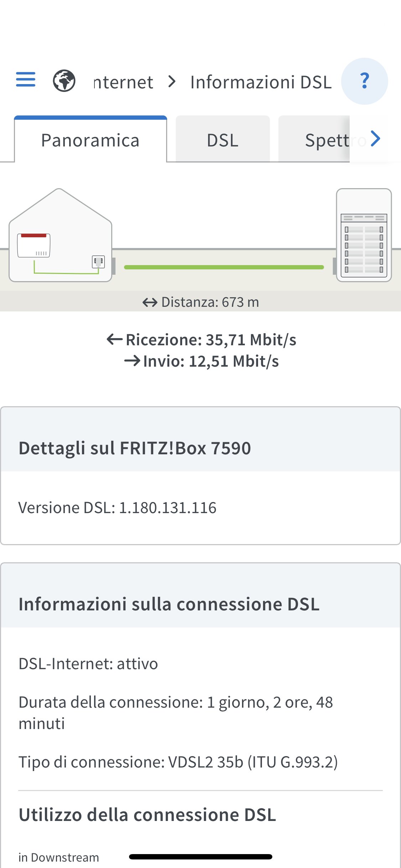
Task: Click the green DSL line indicator
Action: pos(224,267)
